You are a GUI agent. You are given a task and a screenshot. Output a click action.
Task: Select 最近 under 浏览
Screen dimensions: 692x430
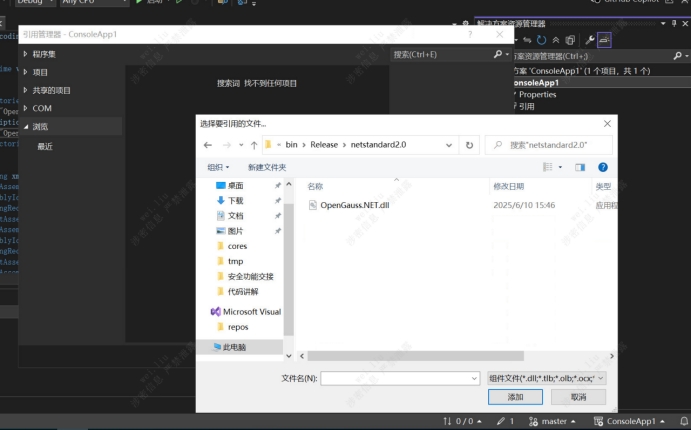45,146
